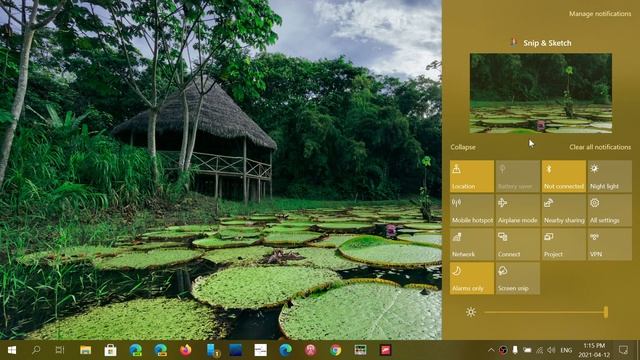Click the brightness slider handle
The width and height of the screenshot is (640, 360).
pos(606,312)
